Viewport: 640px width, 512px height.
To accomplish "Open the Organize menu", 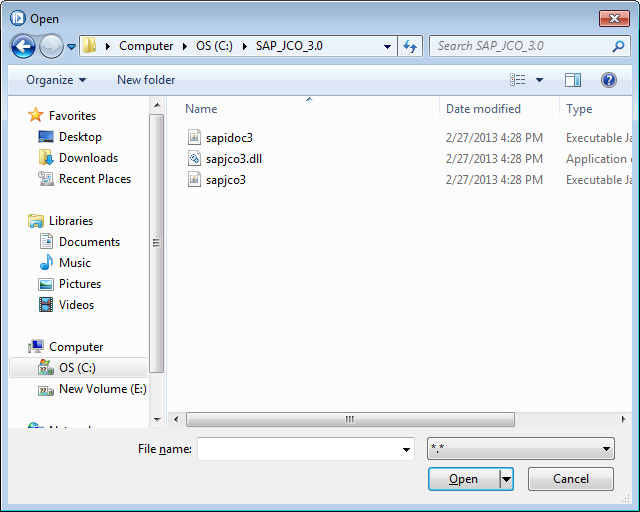I will click(x=56, y=80).
